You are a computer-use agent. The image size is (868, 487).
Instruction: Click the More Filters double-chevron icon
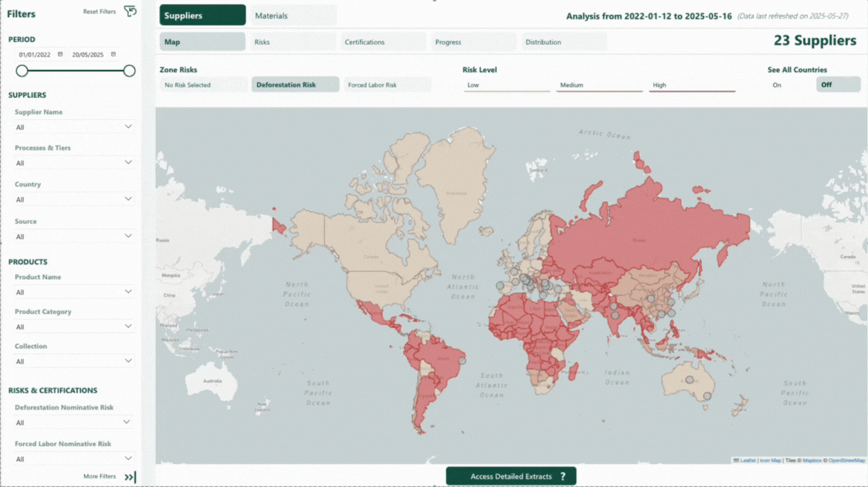click(130, 477)
